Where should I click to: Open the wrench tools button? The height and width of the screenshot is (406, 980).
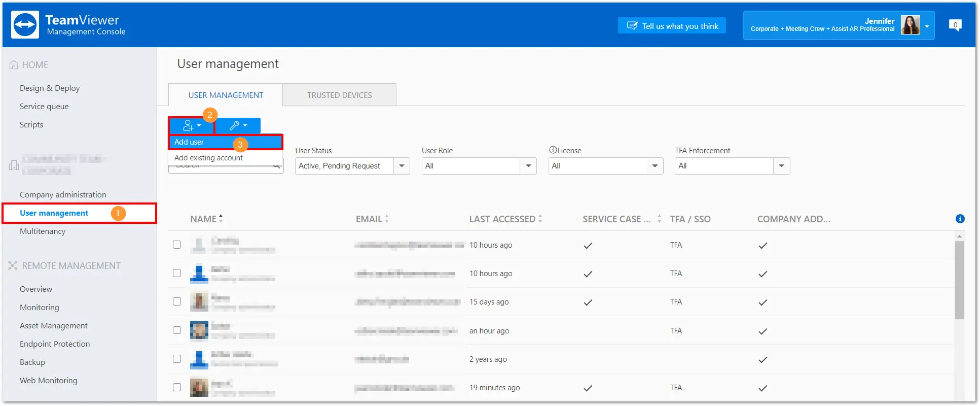238,125
